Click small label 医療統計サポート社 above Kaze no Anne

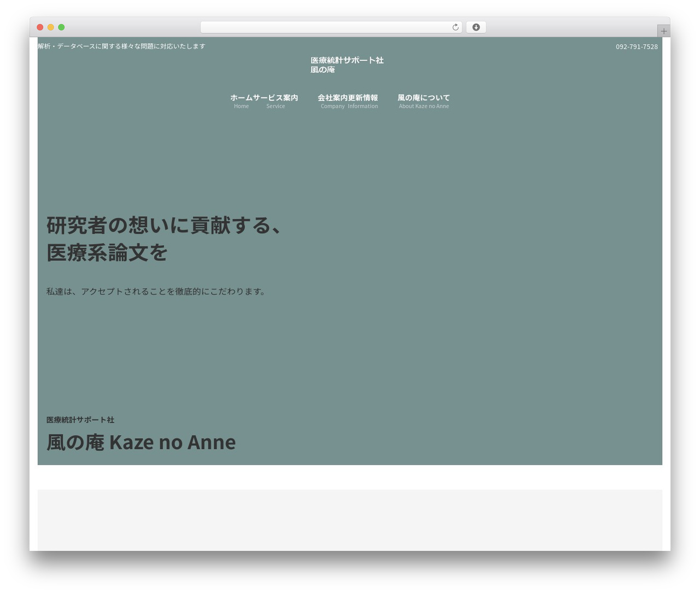click(x=80, y=420)
